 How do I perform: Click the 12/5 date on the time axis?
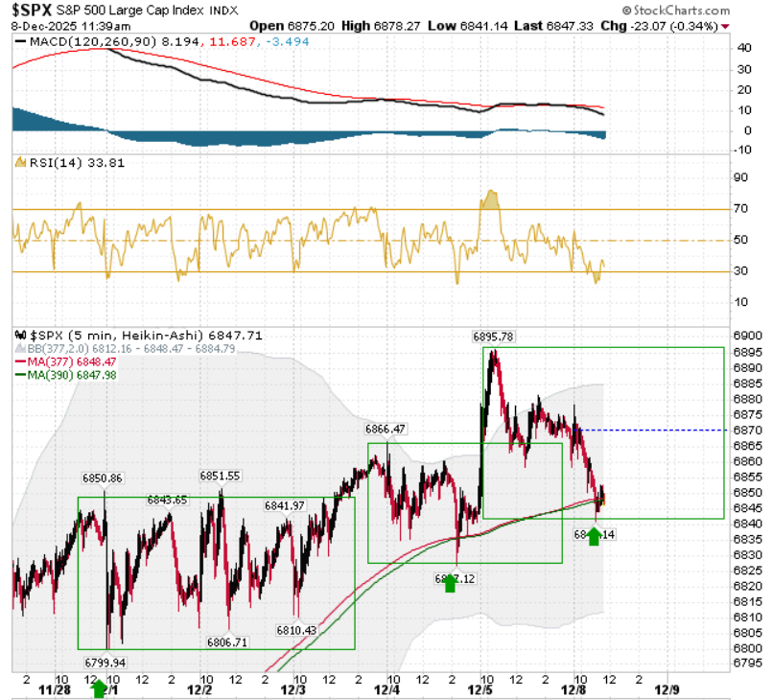[480, 690]
